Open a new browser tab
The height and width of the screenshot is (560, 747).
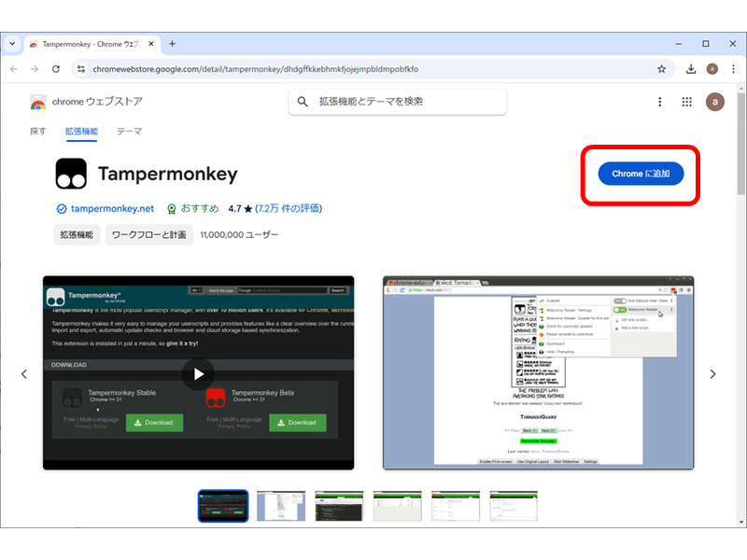click(172, 44)
